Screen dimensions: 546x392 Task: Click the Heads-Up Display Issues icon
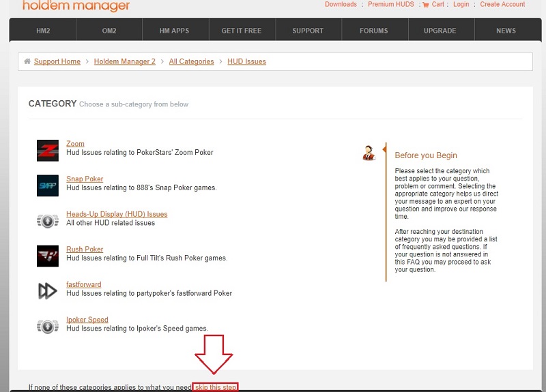pyautogui.click(x=47, y=221)
